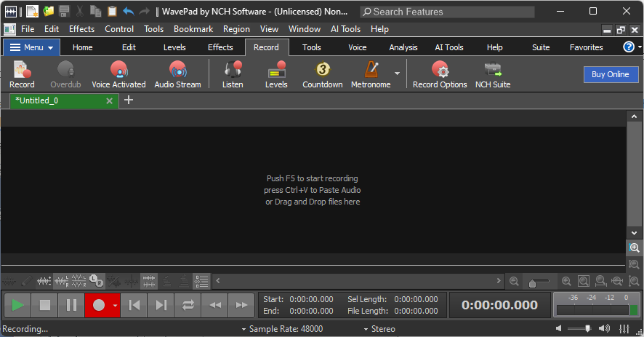Click in the Search Features field

tap(448, 12)
